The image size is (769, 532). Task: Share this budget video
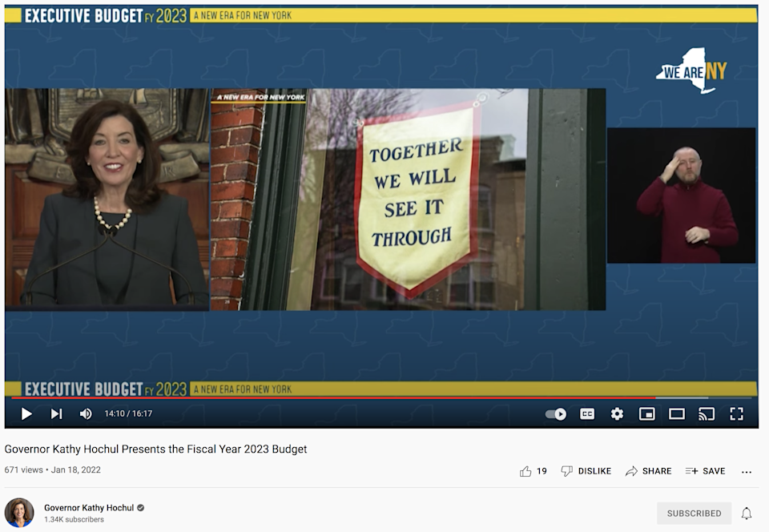click(649, 471)
